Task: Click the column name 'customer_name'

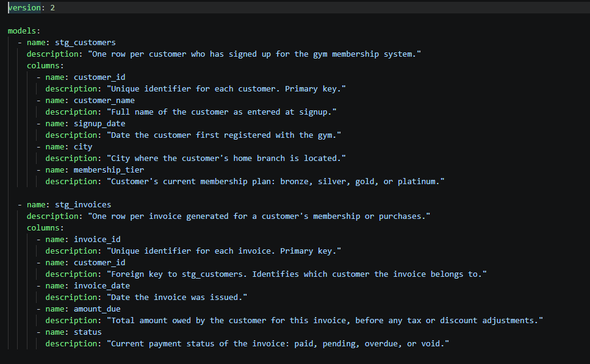Action: click(x=104, y=101)
